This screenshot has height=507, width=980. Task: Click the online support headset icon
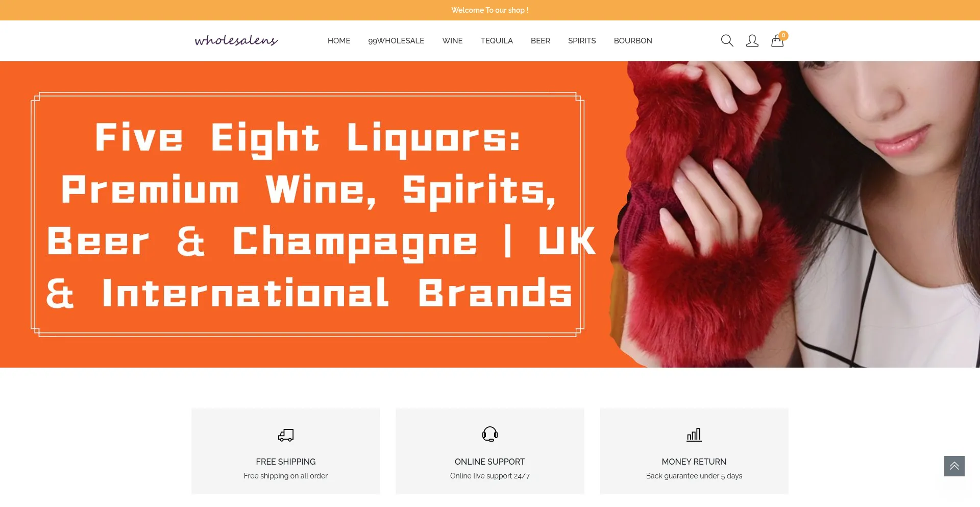490,434
